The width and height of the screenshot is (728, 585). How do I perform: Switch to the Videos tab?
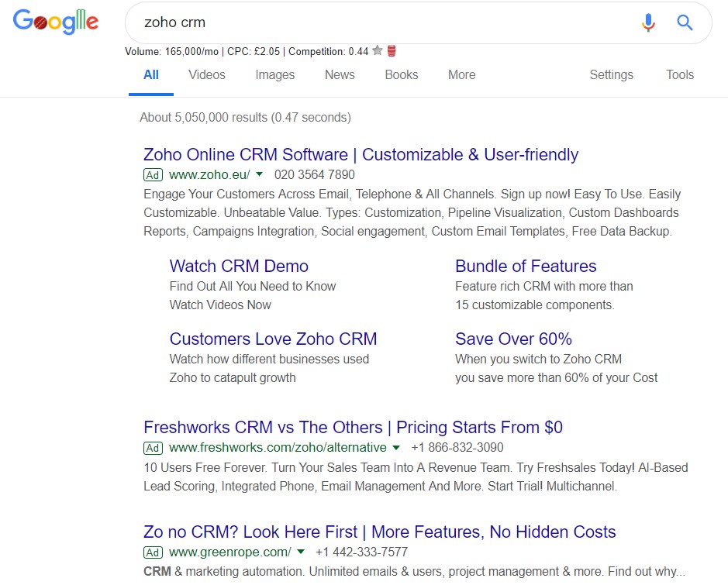coord(206,74)
